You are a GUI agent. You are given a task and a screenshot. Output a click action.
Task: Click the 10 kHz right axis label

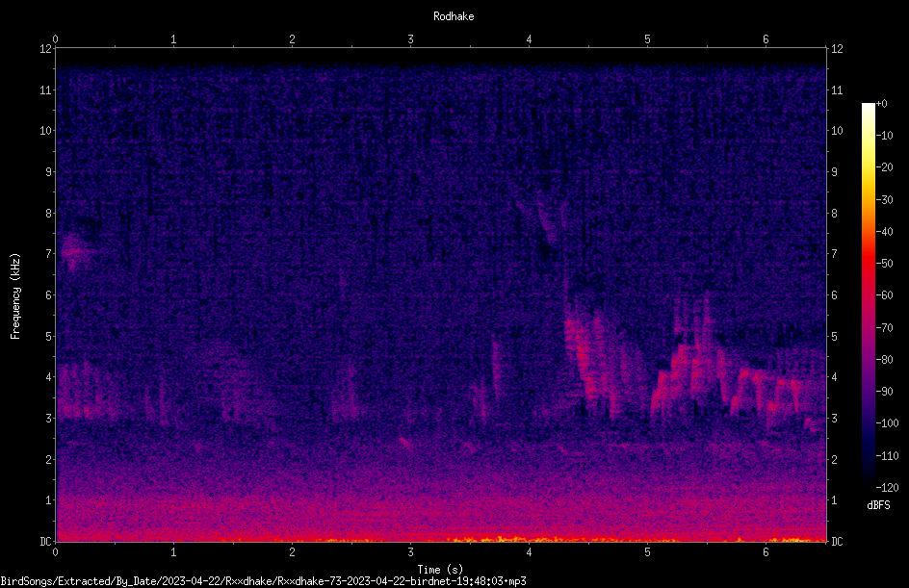click(837, 131)
